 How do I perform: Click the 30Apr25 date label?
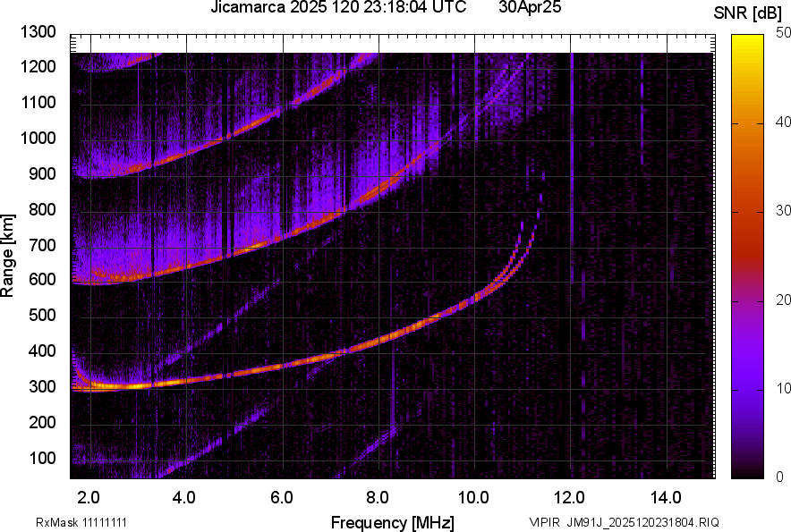[530, 7]
